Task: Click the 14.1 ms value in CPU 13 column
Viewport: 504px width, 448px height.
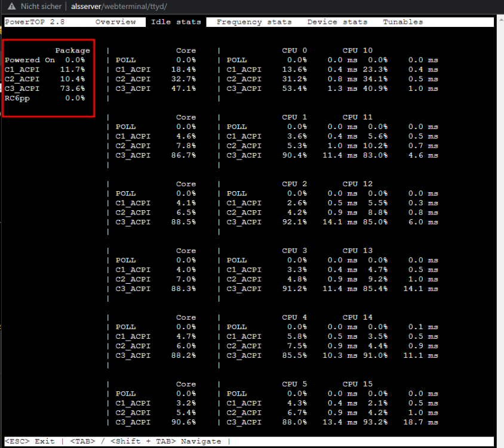Action: click(421, 289)
